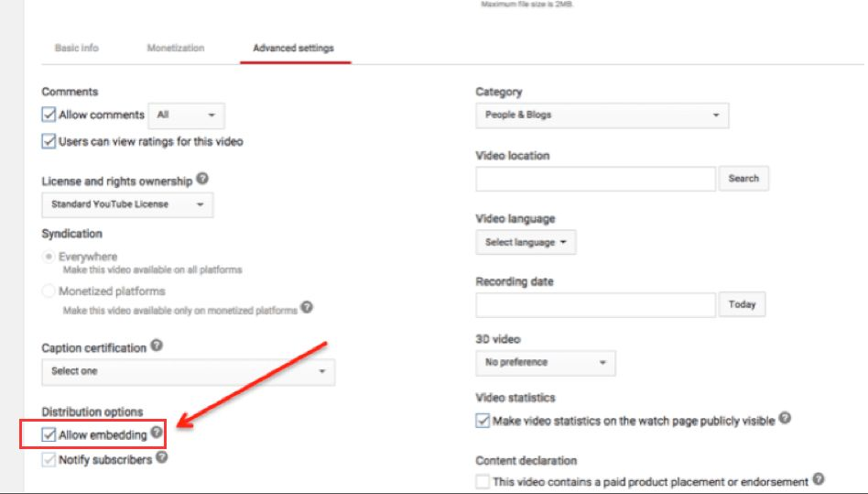Switch to the Basic info tab
This screenshot has height=494, width=868.
tap(76, 48)
